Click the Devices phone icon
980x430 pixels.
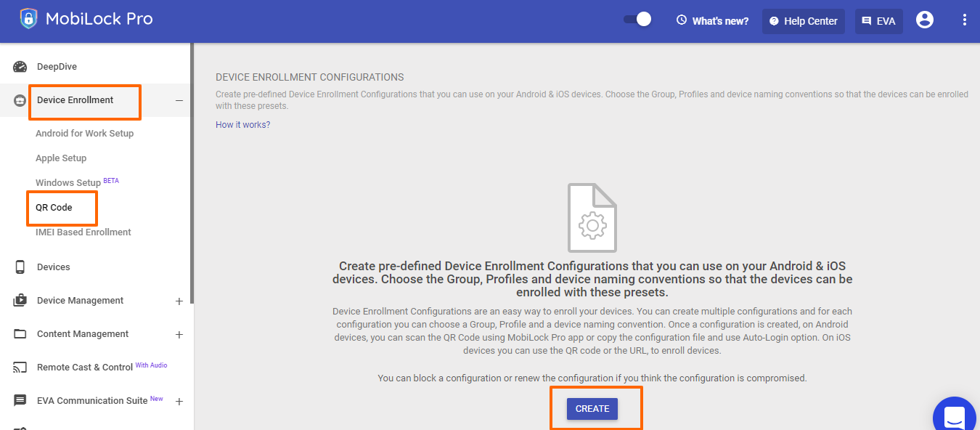[x=20, y=267]
